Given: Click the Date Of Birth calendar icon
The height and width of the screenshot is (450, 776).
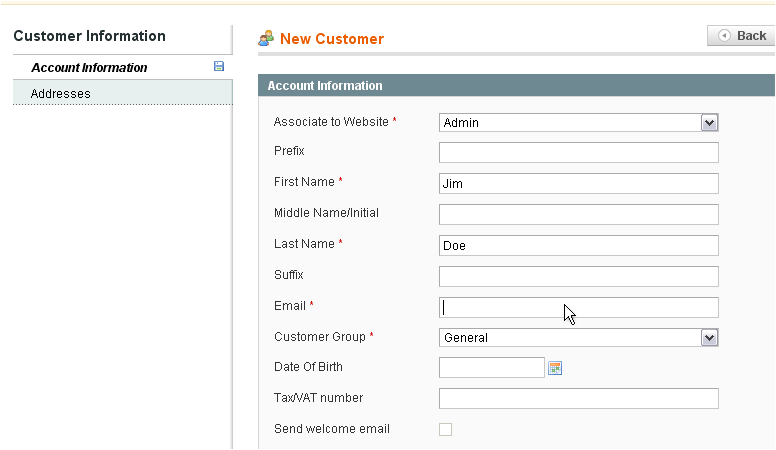Looking at the screenshot, I should click(x=555, y=368).
